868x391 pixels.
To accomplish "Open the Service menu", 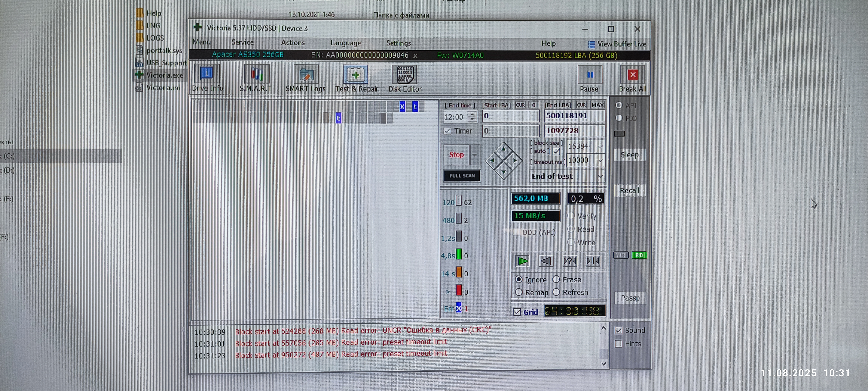I will click(242, 42).
